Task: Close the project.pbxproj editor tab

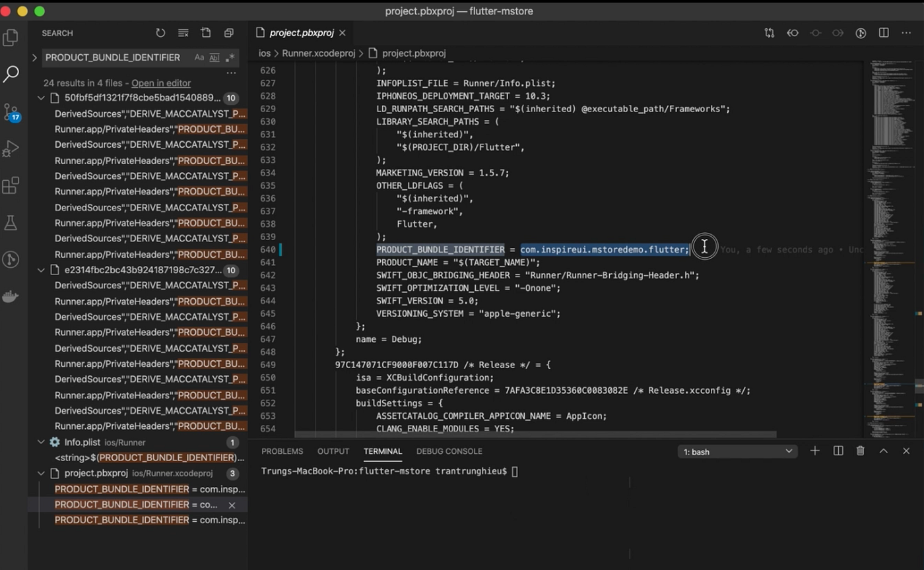Action: click(x=343, y=33)
